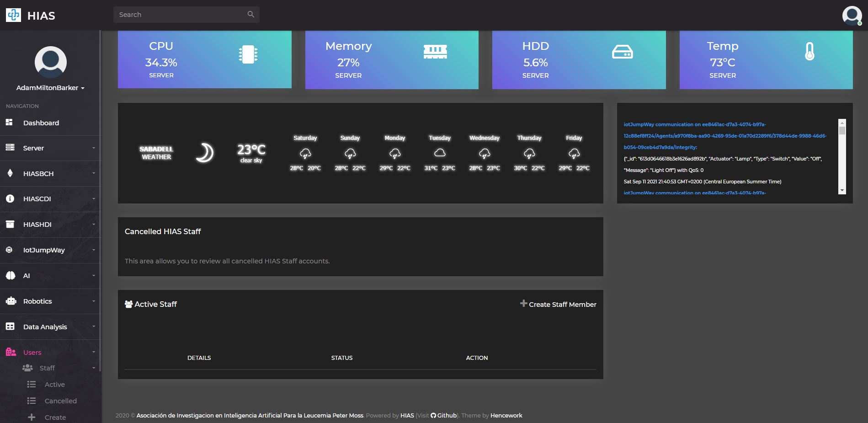
Task: Open the Dashboard menu item
Action: point(41,123)
